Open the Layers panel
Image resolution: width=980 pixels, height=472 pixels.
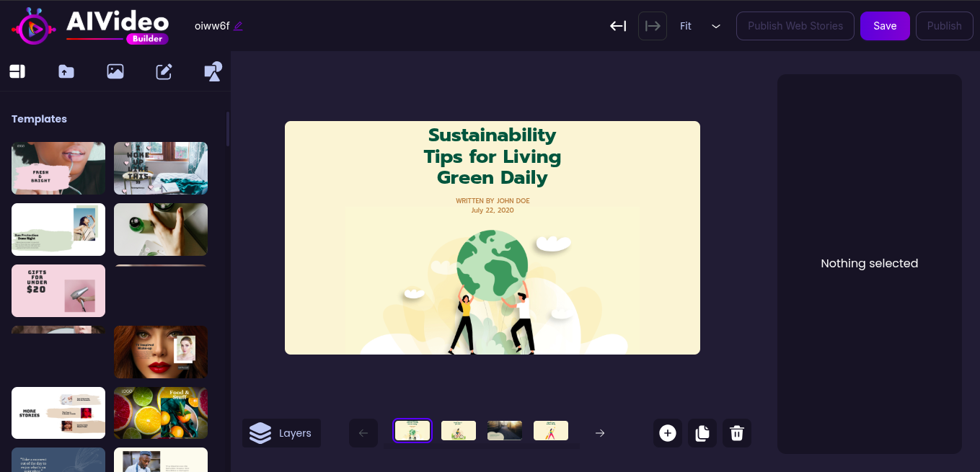[281, 432]
